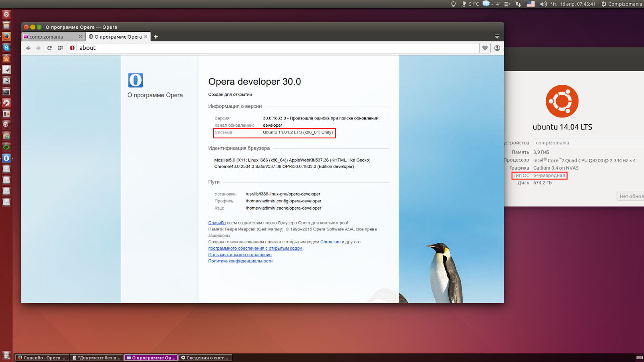Switch to 'Спасибо - Opera' taskbar window
Image resolution: width=644 pixels, height=362 pixels.
point(42,358)
